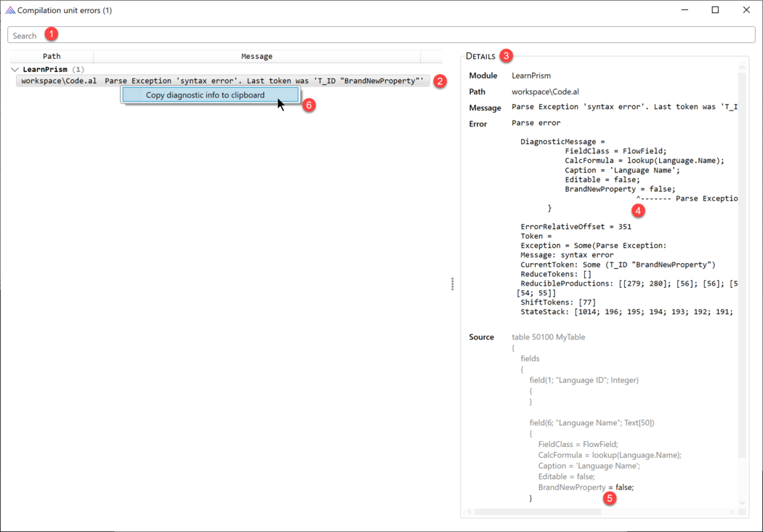Click the horizontal scrollbar right arrow
The width and height of the screenshot is (763, 532).
(x=732, y=512)
